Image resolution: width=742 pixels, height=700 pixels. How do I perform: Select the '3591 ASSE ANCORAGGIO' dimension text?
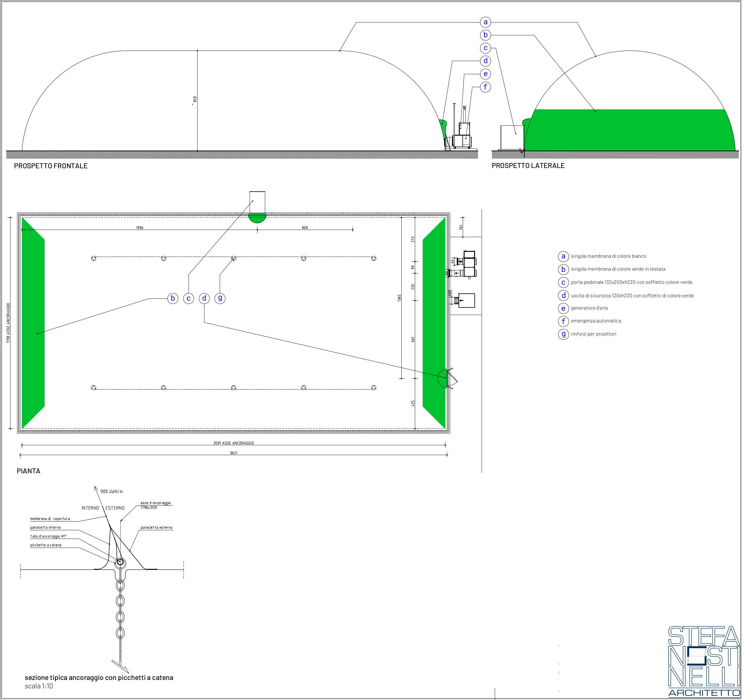tap(233, 443)
